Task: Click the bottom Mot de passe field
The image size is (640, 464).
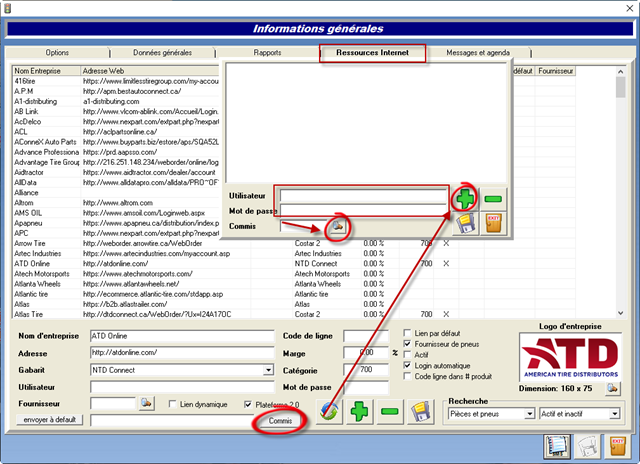Action: pyautogui.click(x=366, y=387)
